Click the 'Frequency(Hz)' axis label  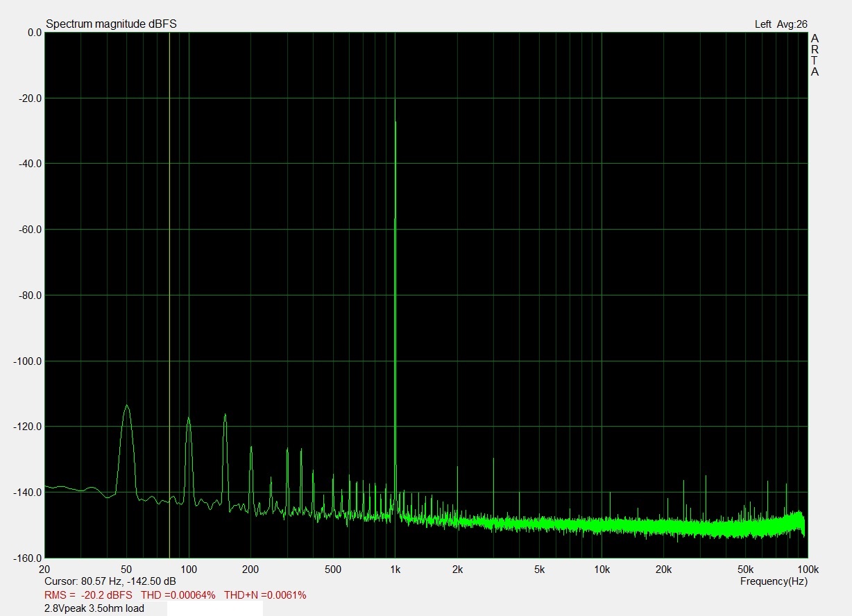click(774, 581)
